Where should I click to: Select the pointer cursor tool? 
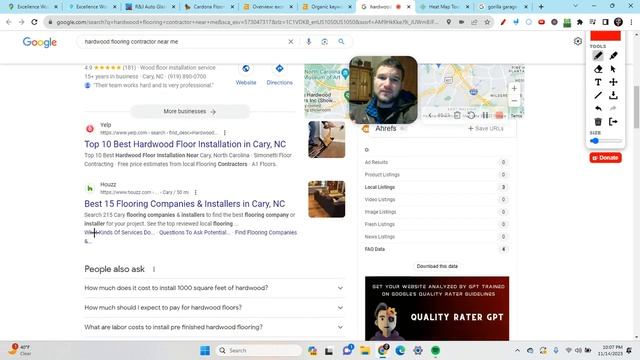point(613,69)
